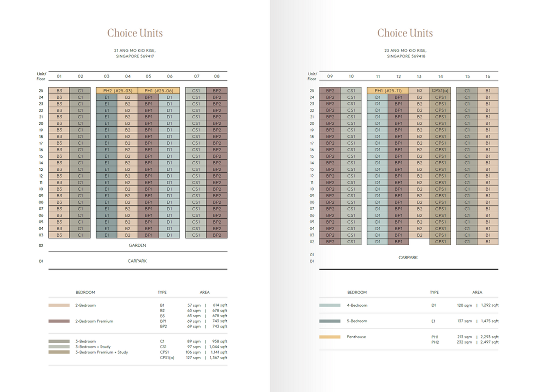Viewport: 540px width, 392px height.
Task: Click the AREA column header in right legend
Action: point(477,292)
